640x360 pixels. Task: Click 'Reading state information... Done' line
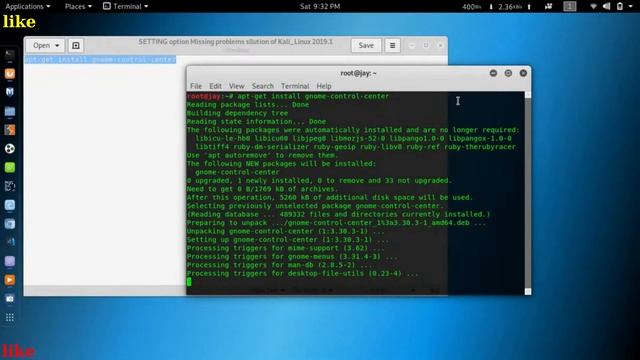pyautogui.click(x=256, y=122)
